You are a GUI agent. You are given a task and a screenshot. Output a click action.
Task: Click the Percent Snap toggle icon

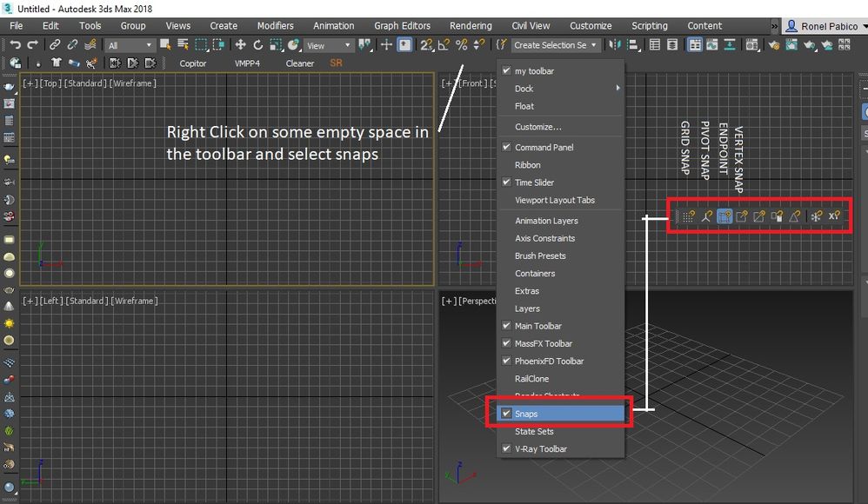tap(462, 45)
